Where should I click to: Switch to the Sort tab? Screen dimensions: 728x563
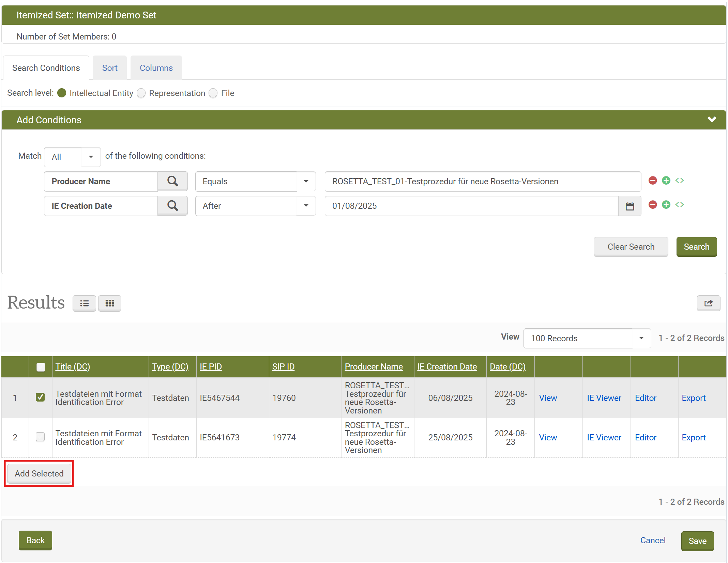pyautogui.click(x=110, y=68)
